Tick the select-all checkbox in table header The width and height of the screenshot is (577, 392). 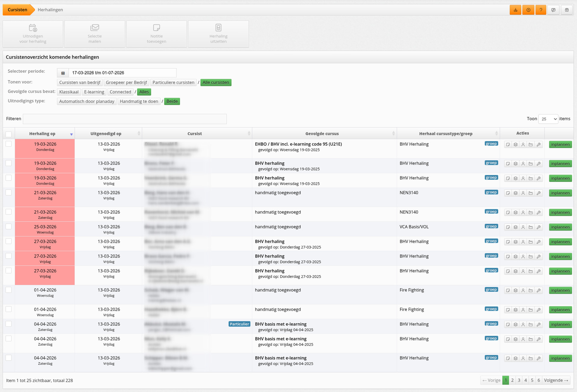pos(9,134)
